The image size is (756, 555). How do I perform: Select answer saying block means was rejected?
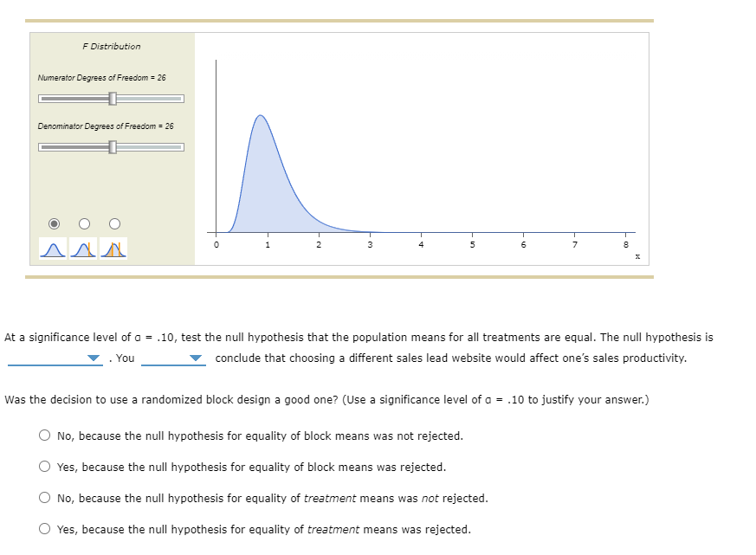(x=44, y=467)
